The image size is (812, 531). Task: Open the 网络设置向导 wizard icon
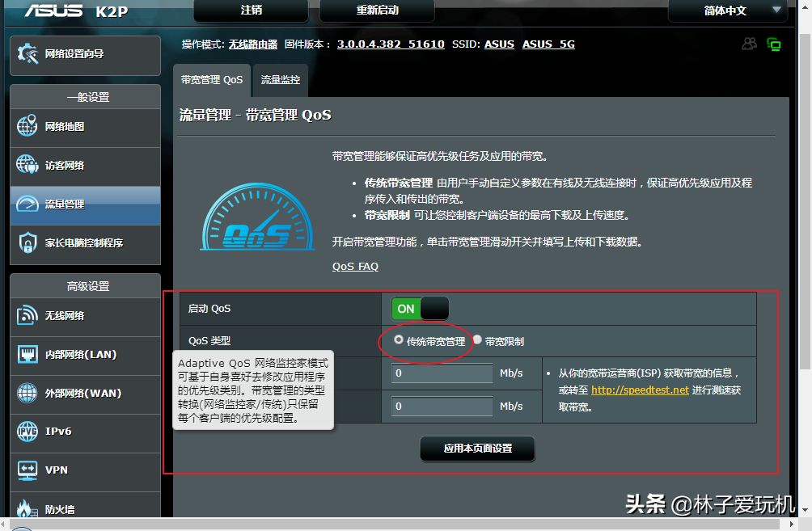(27, 53)
